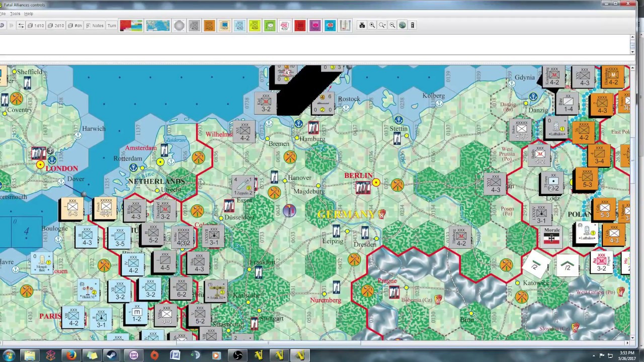Open the world map icon
Viewport: 644px width, 362px height.
(x=158, y=25)
